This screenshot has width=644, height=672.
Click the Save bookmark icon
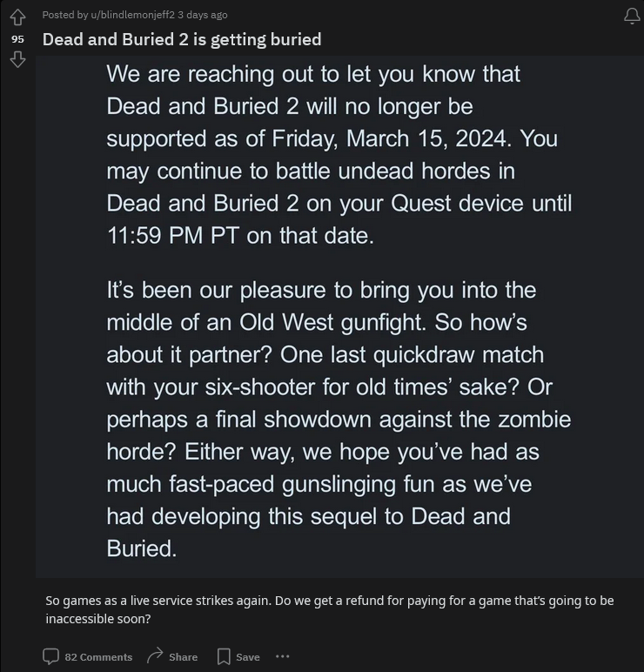(224, 656)
